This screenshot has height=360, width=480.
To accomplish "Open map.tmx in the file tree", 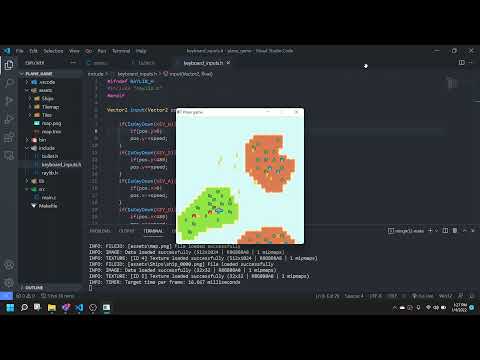I will click(x=50, y=132).
